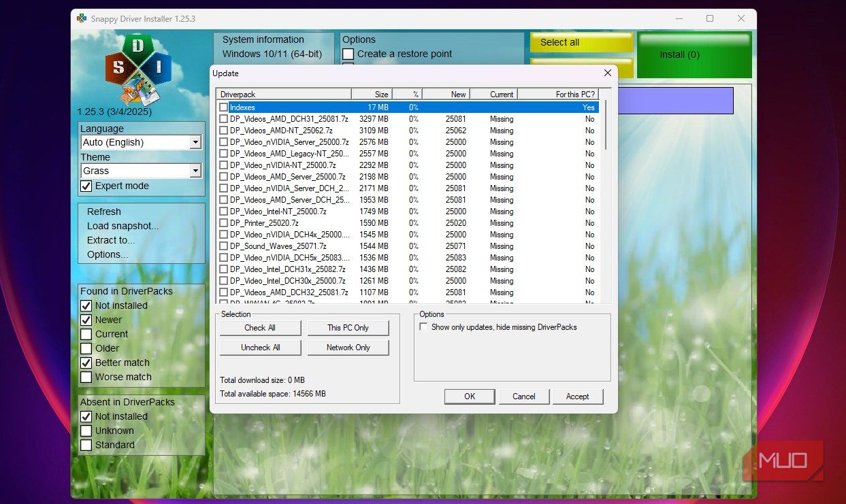The image size is (846, 504).
Task: Enable the Current filter checkbox
Action: click(x=86, y=334)
